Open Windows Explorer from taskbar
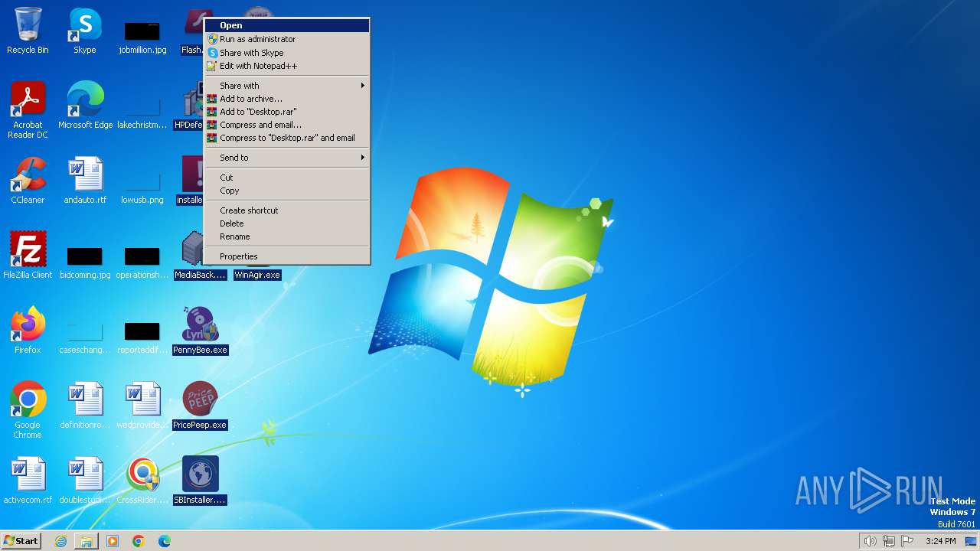Screen dimensions: 980x551 (x=87, y=541)
